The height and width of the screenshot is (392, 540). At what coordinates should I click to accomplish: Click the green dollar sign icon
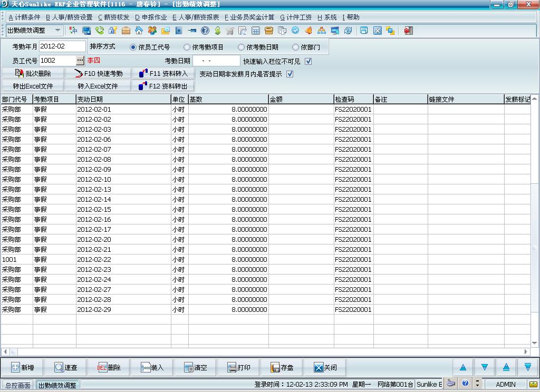(x=218, y=31)
